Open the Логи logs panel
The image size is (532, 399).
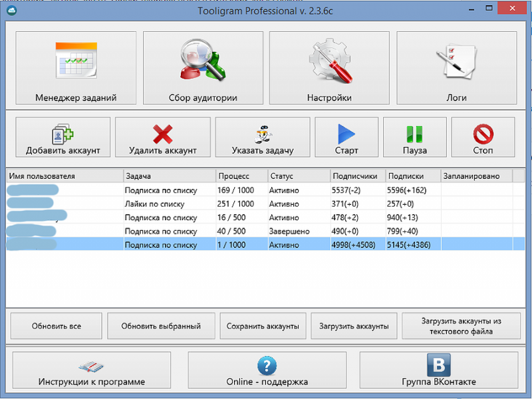coord(456,68)
